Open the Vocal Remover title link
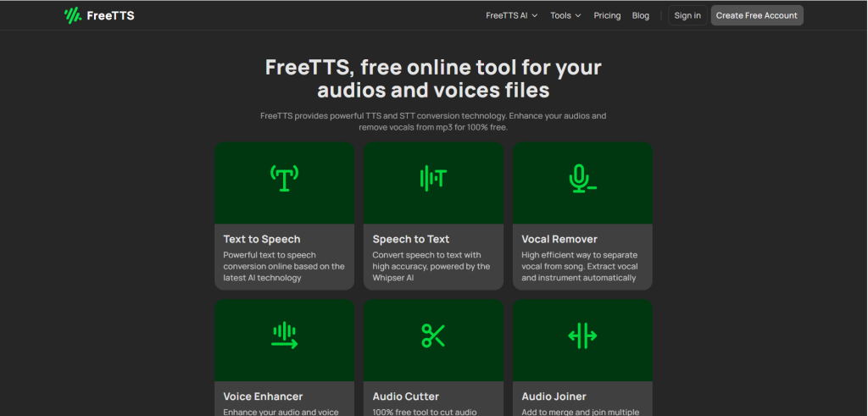This screenshot has width=868, height=416. pos(559,239)
